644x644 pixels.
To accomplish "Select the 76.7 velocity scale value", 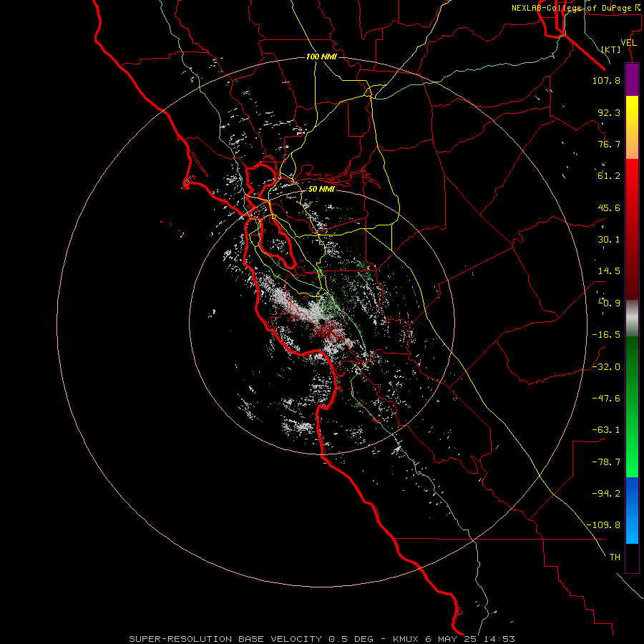I will point(609,144).
